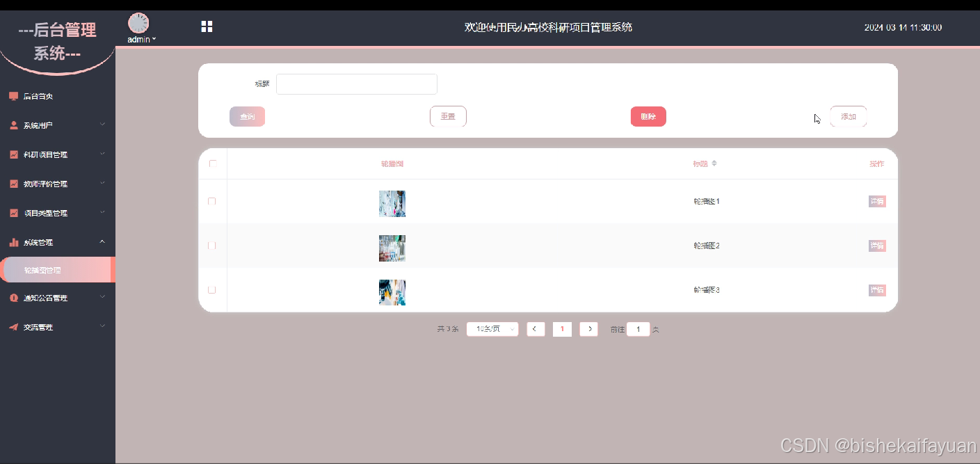Click the 查询 search button
Image resolution: width=980 pixels, height=464 pixels.
[248, 117]
